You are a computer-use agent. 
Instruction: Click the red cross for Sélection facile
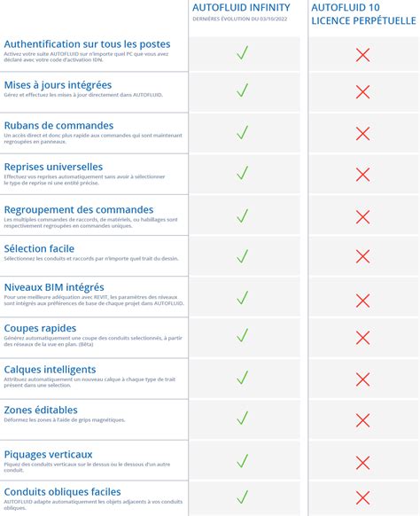coord(362,256)
